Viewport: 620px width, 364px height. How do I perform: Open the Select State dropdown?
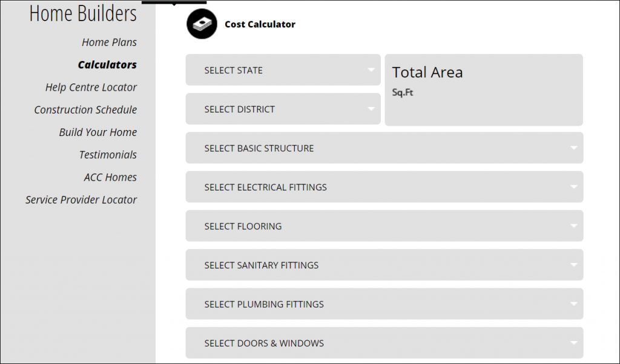click(x=283, y=70)
